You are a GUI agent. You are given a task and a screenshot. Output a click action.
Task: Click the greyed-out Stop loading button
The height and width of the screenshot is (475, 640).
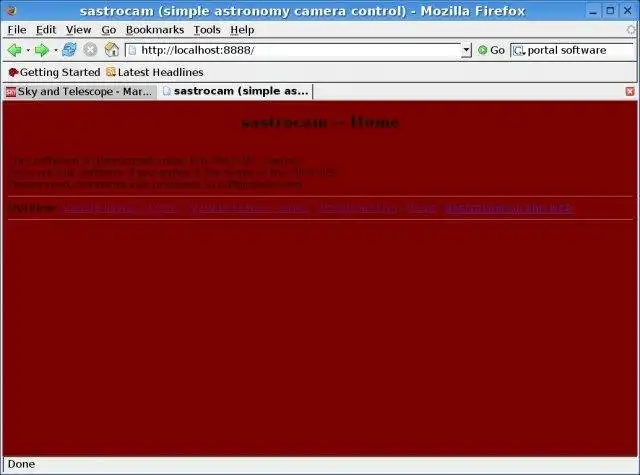click(x=90, y=50)
